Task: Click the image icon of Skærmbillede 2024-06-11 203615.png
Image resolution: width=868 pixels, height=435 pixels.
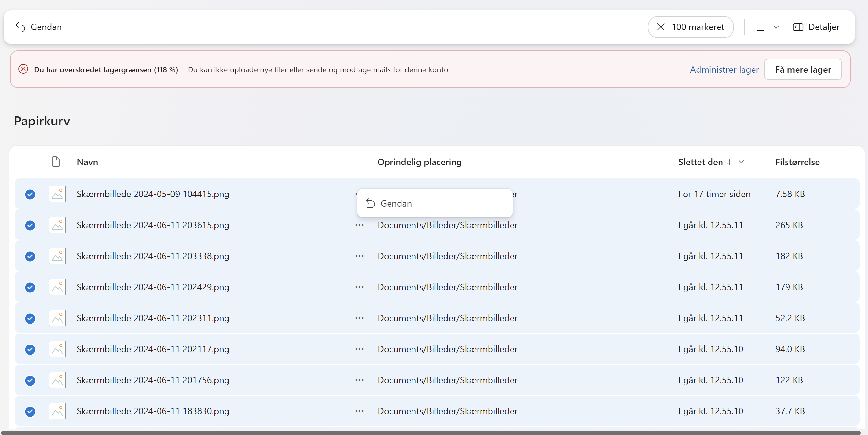Action: coord(57,225)
